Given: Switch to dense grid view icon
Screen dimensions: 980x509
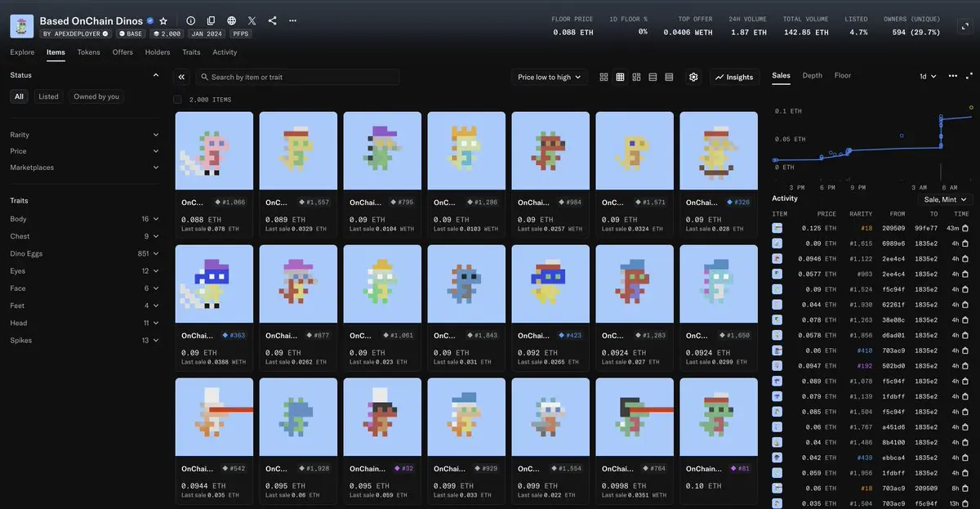Looking at the screenshot, I should click(620, 77).
